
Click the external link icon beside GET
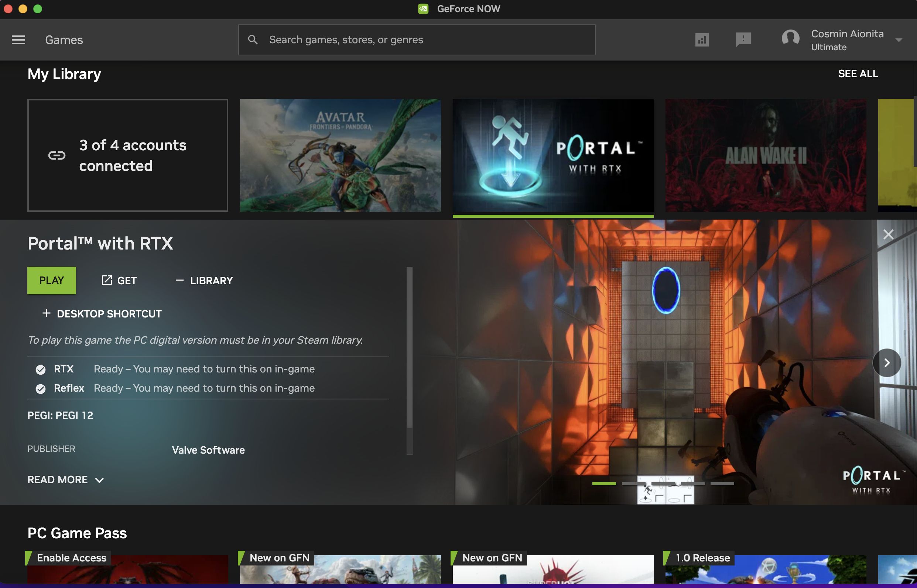107,280
